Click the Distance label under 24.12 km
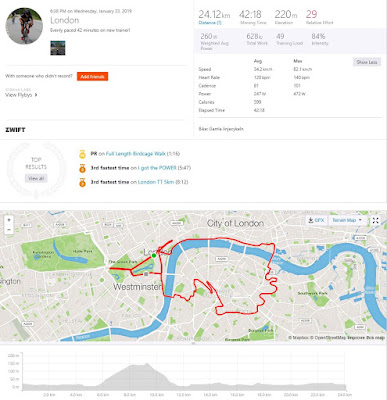The width and height of the screenshot is (387, 400). coord(210,23)
